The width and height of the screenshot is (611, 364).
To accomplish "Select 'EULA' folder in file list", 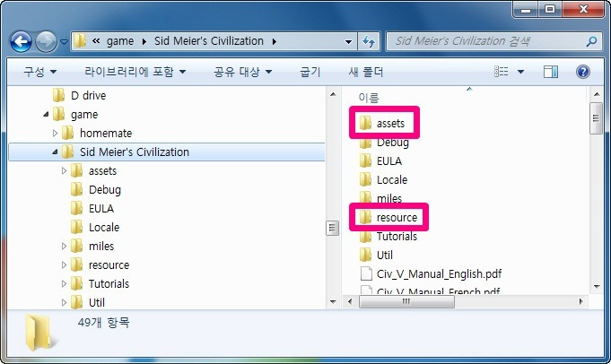I will 389,160.
